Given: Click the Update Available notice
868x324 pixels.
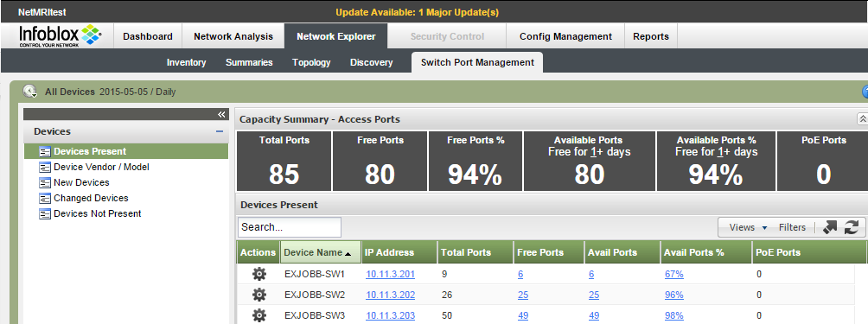Looking at the screenshot, I should click(x=417, y=12).
